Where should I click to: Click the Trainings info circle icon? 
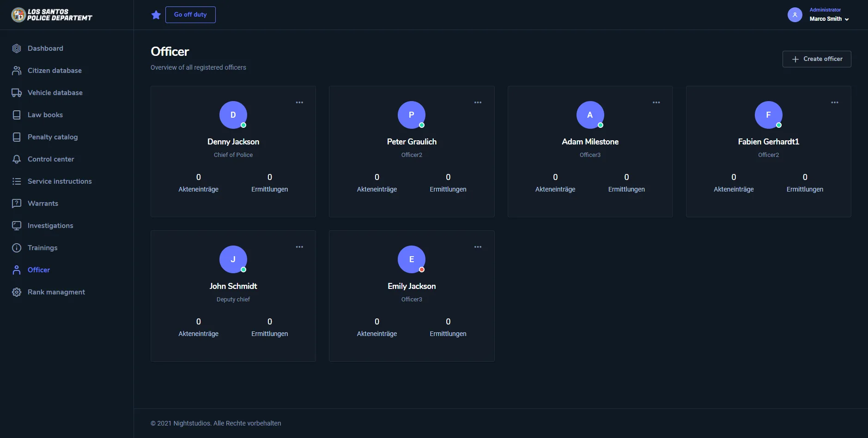[x=17, y=248]
